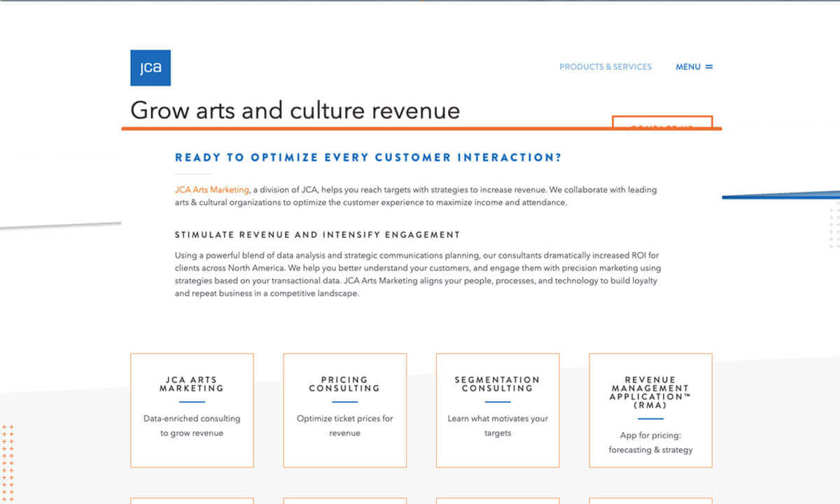Click 'Grow arts and culture revenue' heading

295,111
